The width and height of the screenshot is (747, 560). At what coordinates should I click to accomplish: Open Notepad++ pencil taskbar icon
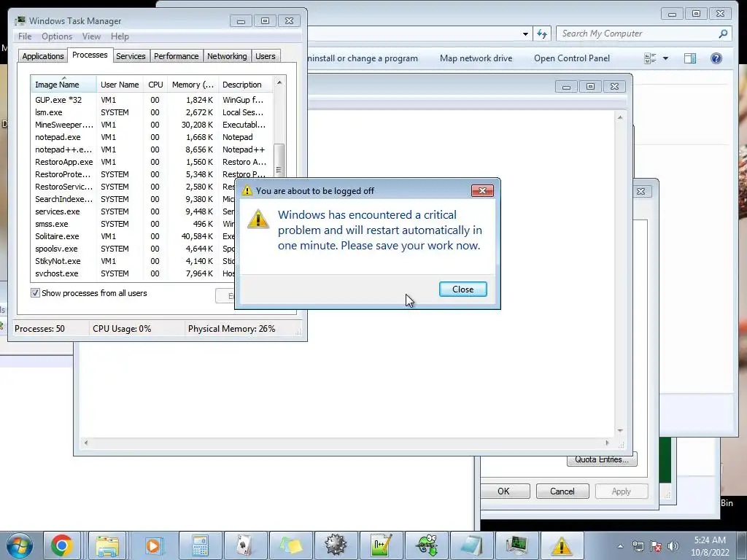pos(381,545)
